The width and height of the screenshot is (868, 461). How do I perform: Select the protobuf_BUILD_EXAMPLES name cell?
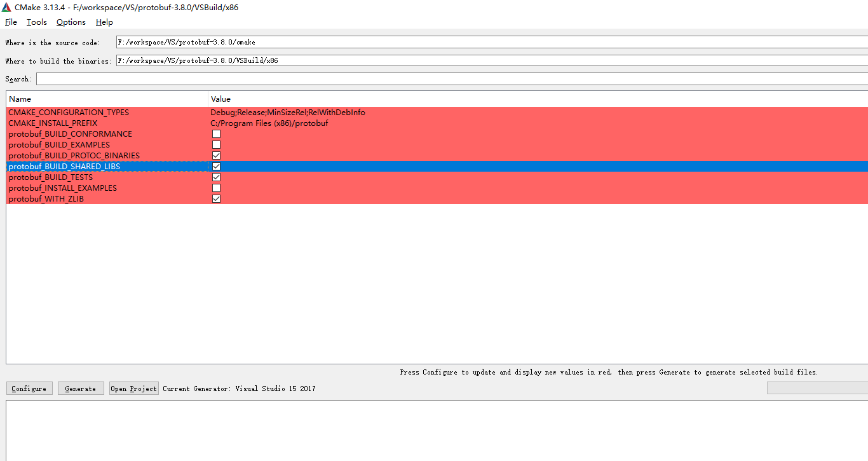[x=107, y=145]
